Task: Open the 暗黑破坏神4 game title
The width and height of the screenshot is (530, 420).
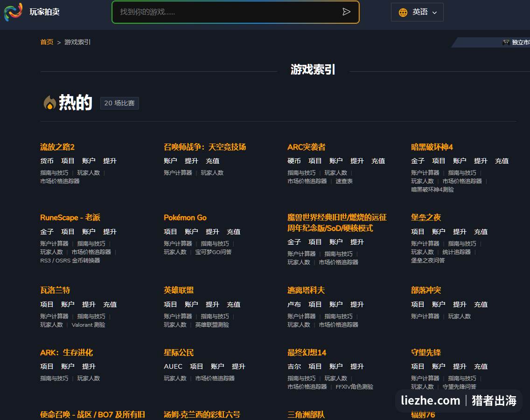Action: click(432, 147)
